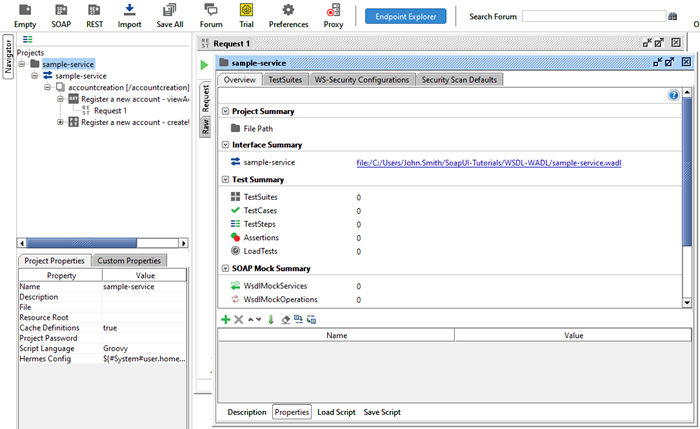Open the sample-service.wadl file link

488,162
